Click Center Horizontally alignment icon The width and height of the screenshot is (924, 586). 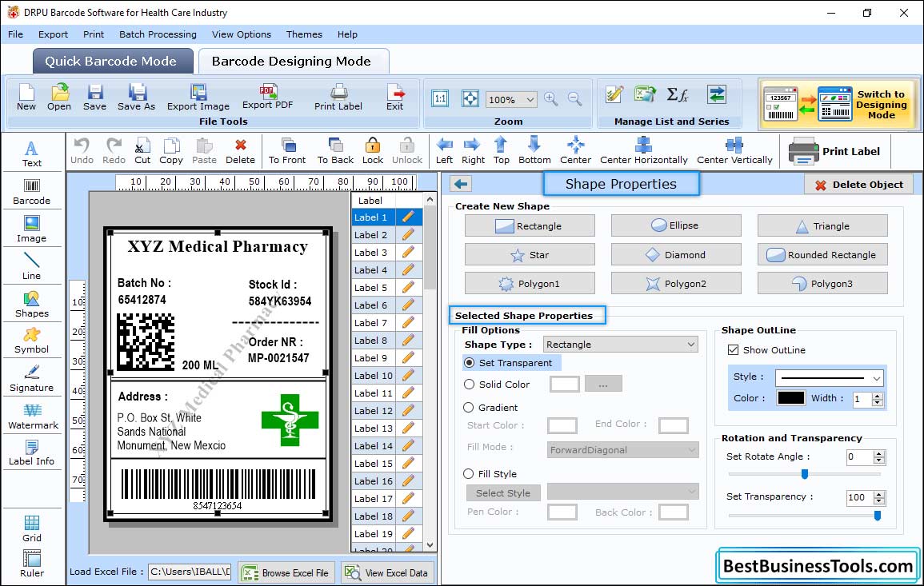point(643,151)
